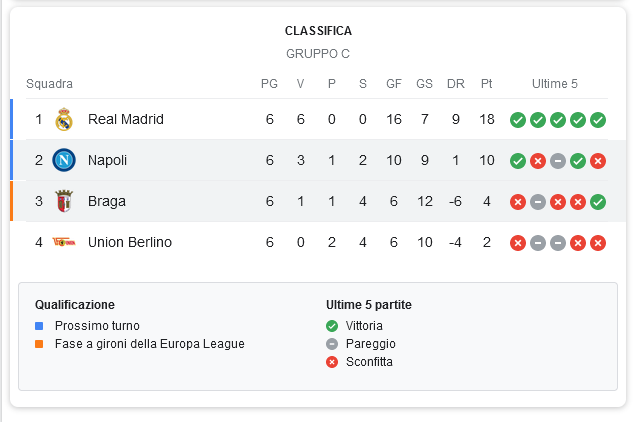633x422 pixels.
Task: Click the Ultime 5 column header
Action: click(x=555, y=84)
